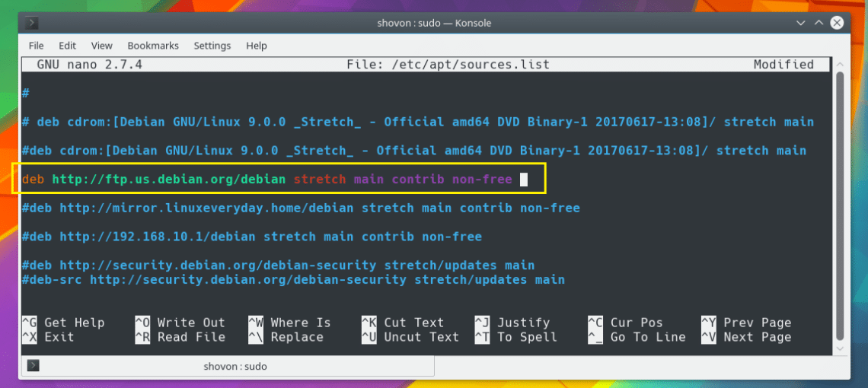Click the '^U Uncut Text' shortcut
The image size is (868, 388).
[410, 337]
